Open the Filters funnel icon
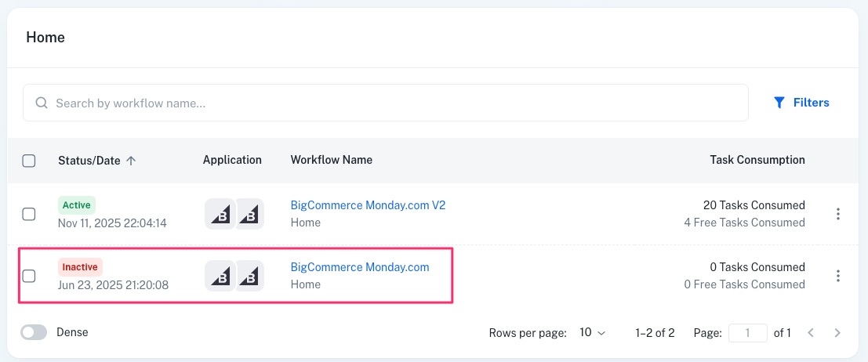This screenshot has height=362, width=868. pyautogui.click(x=779, y=103)
